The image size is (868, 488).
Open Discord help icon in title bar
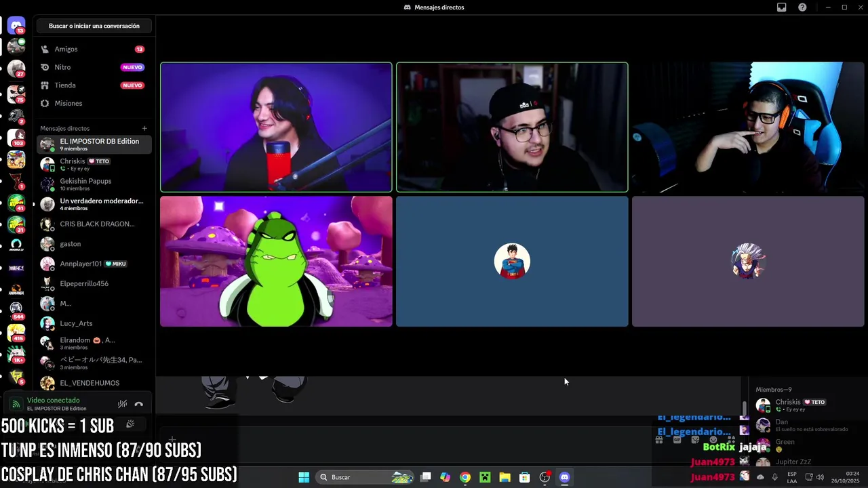pyautogui.click(x=802, y=7)
